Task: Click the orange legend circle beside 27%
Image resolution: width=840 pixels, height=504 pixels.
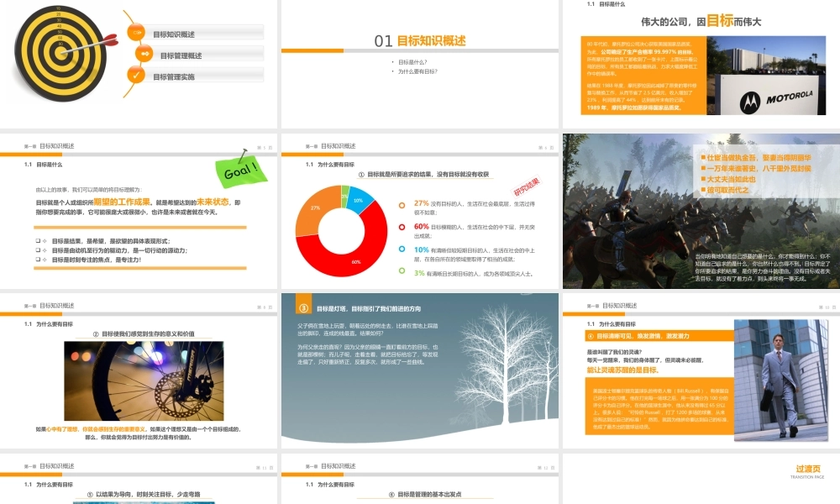Action: pyautogui.click(x=402, y=203)
